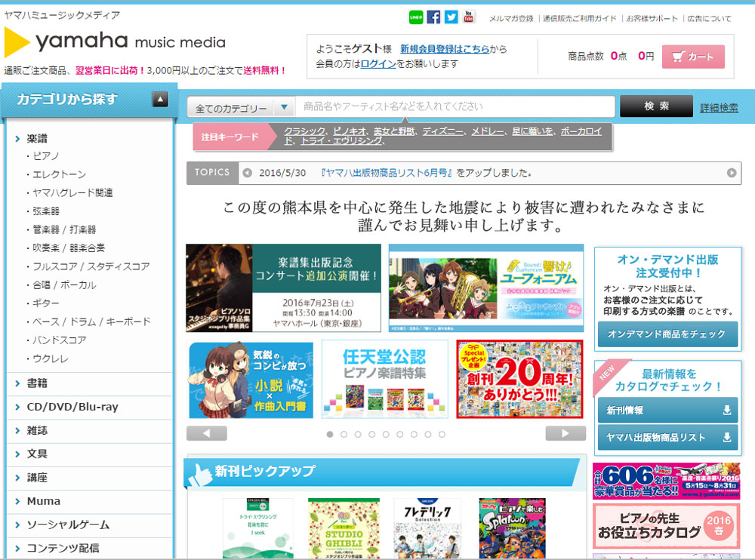Select ウクレレ subcategory

(x=50, y=358)
